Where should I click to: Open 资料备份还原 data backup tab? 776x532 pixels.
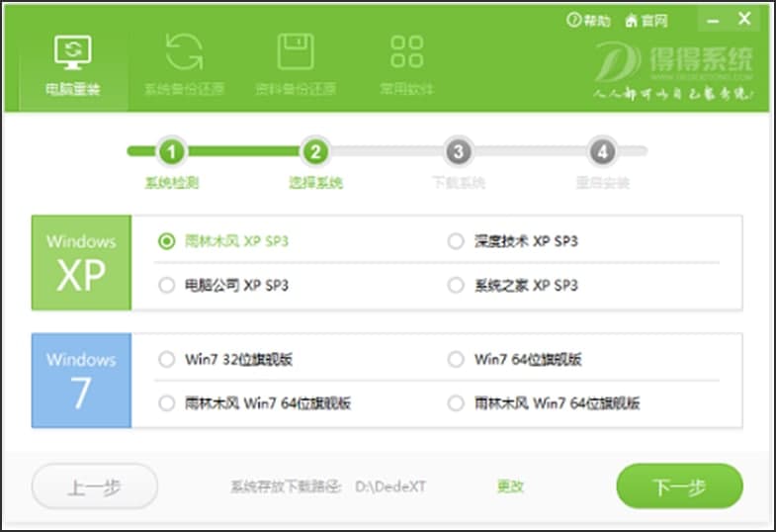tap(296, 66)
